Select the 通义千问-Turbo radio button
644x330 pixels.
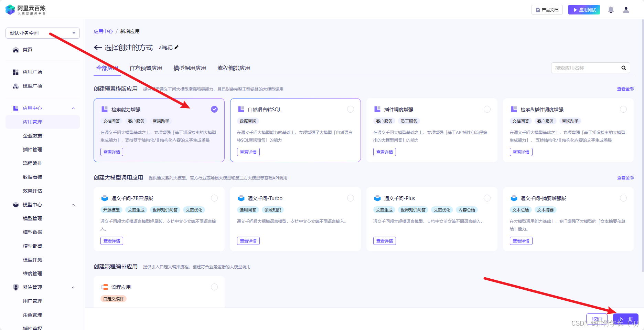coord(351,198)
